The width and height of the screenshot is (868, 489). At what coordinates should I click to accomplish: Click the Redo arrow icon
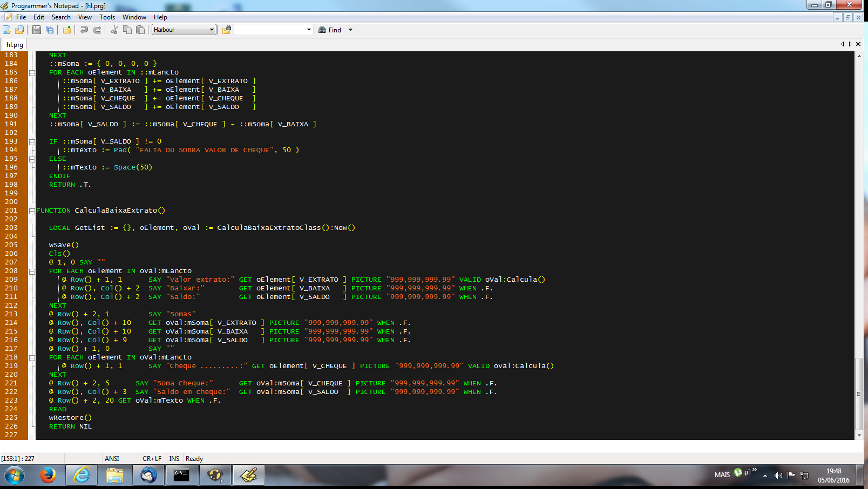coord(97,30)
